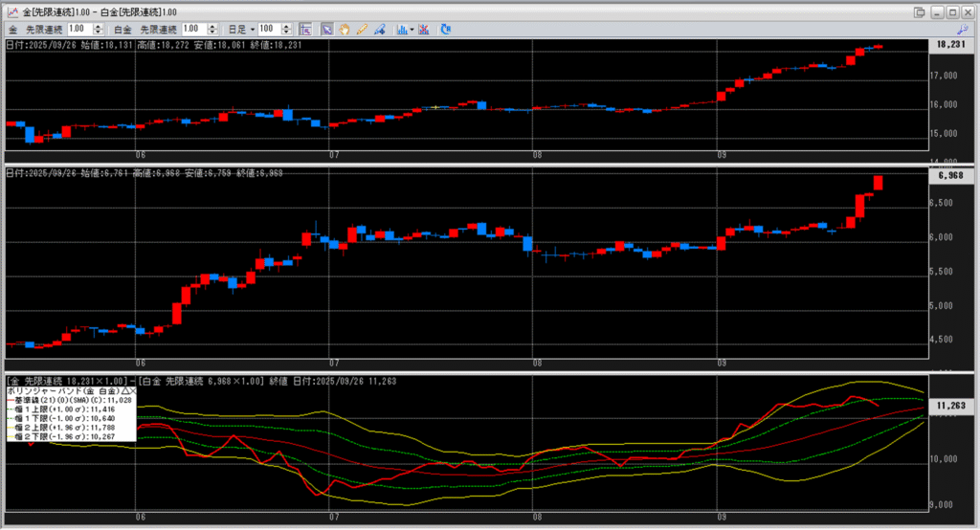Activate the hand pan tool
Image resolution: width=980 pixels, height=530 pixels.
pos(345,30)
